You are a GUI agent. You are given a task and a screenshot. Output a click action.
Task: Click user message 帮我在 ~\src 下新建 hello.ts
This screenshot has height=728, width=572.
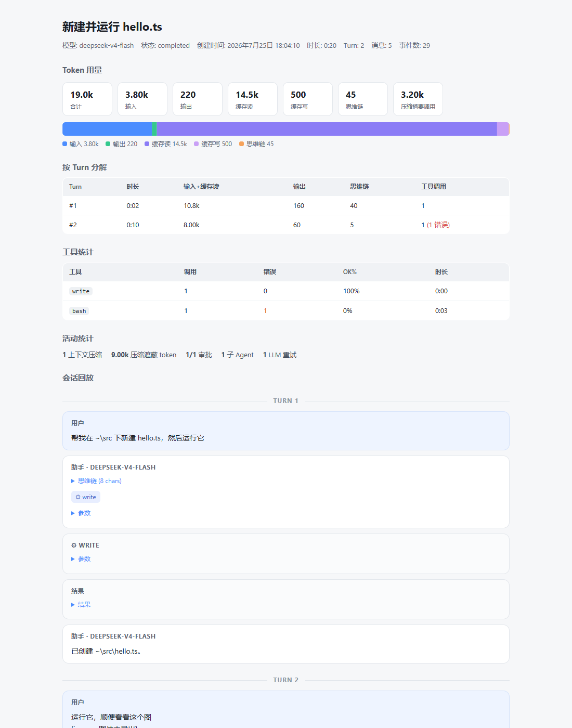pyautogui.click(x=138, y=438)
